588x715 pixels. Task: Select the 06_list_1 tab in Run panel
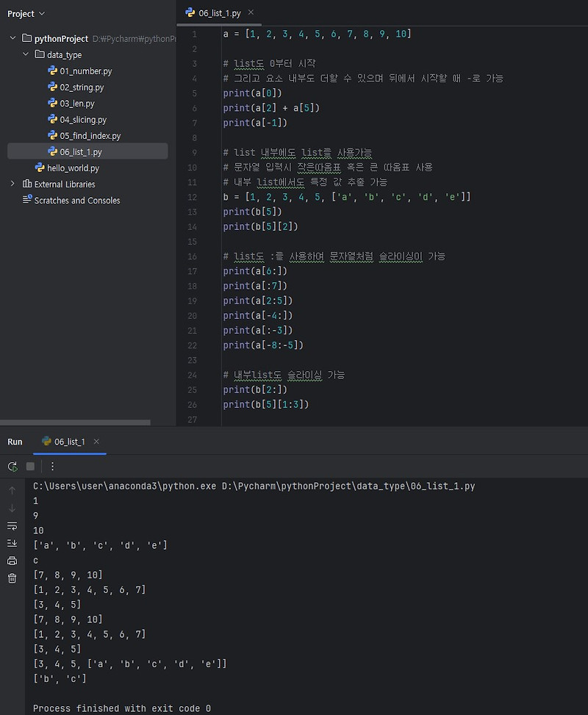(x=70, y=442)
